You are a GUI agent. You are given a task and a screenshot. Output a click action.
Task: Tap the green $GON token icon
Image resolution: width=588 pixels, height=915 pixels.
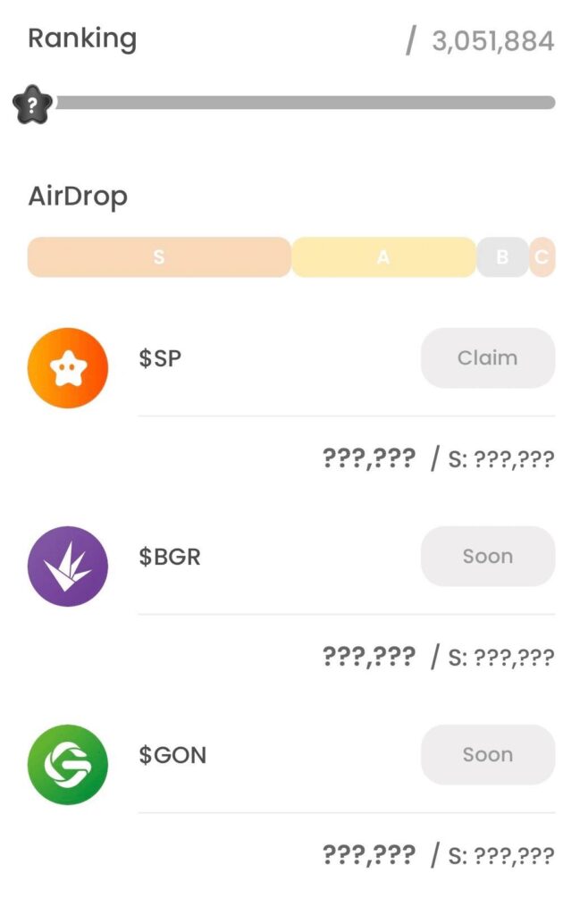(x=68, y=765)
